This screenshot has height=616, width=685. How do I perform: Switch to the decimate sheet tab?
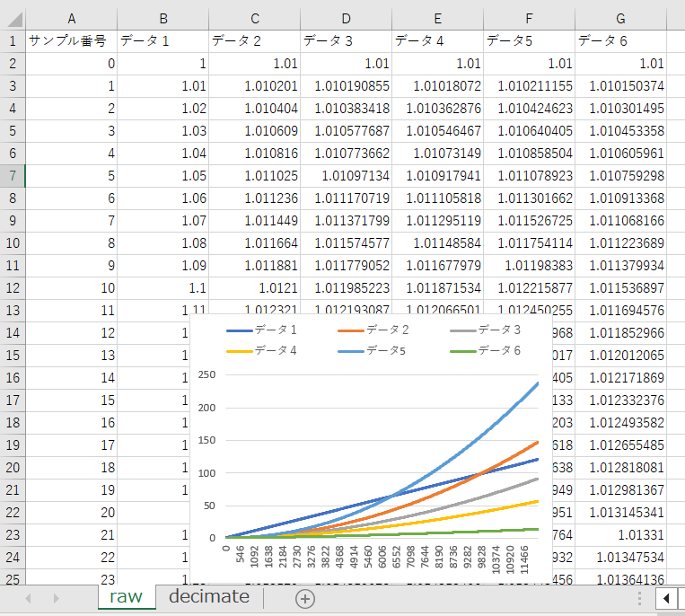pos(209,597)
